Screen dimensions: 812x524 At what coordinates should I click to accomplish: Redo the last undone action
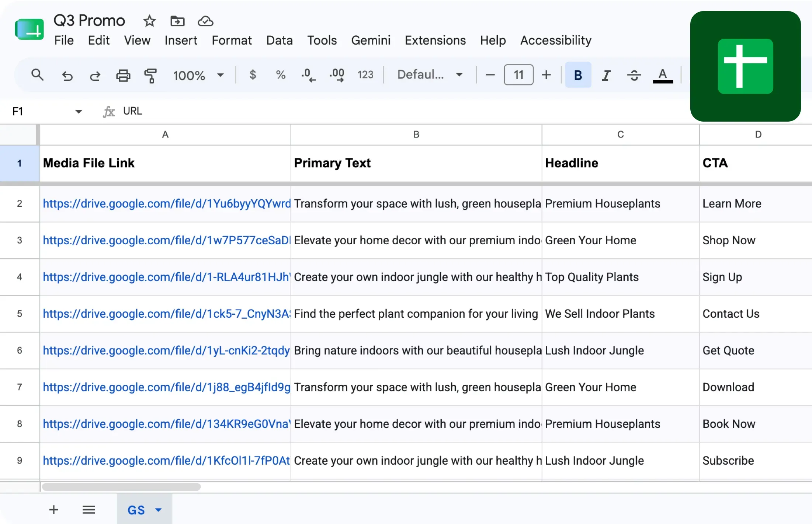pyautogui.click(x=95, y=76)
